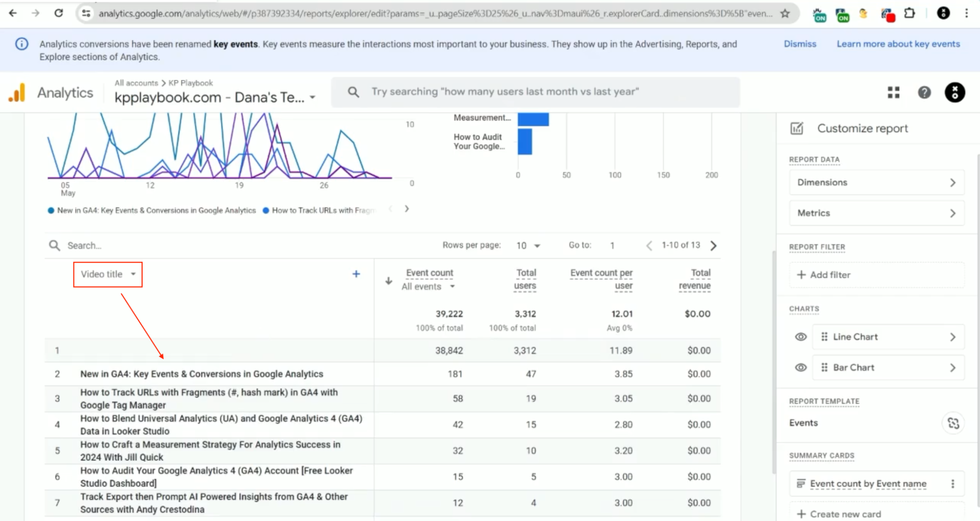This screenshot has height=521, width=980.
Task: Click the page vertical scrollbar
Action: pos(774,363)
